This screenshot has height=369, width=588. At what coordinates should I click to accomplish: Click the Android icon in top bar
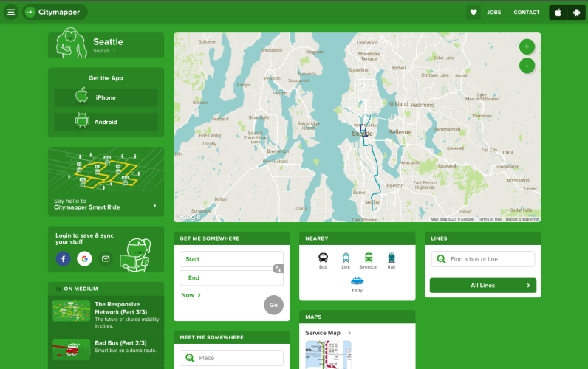tap(577, 13)
